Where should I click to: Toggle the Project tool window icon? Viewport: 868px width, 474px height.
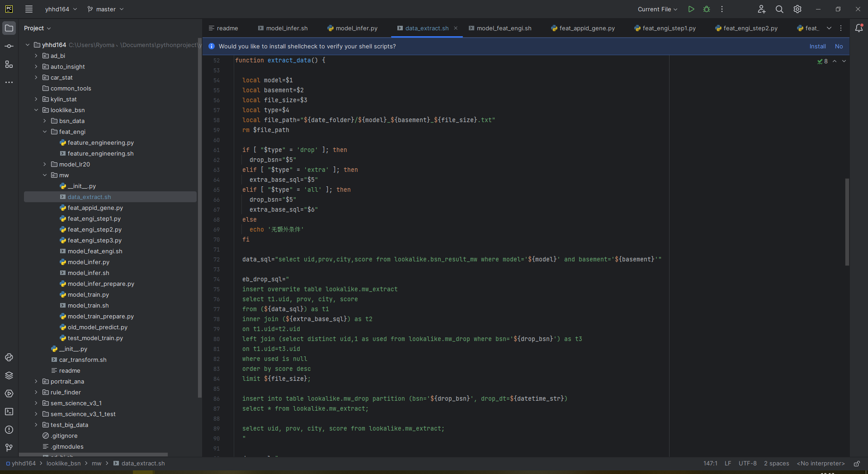(9, 28)
